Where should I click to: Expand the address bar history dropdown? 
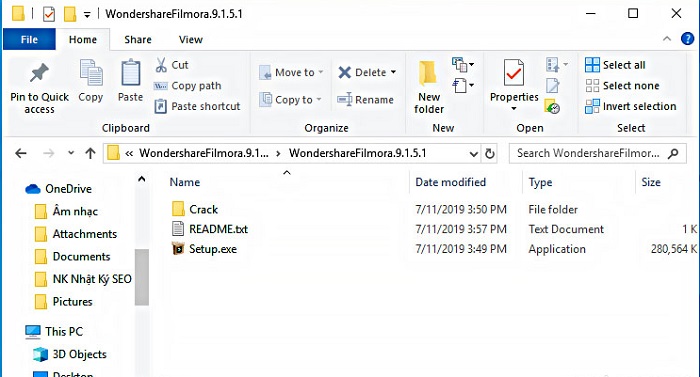[474, 154]
